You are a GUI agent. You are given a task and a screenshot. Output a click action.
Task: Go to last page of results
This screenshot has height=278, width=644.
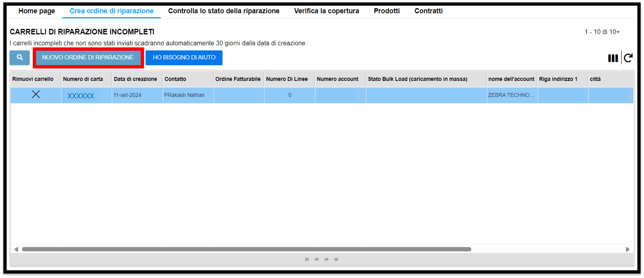coord(336,259)
